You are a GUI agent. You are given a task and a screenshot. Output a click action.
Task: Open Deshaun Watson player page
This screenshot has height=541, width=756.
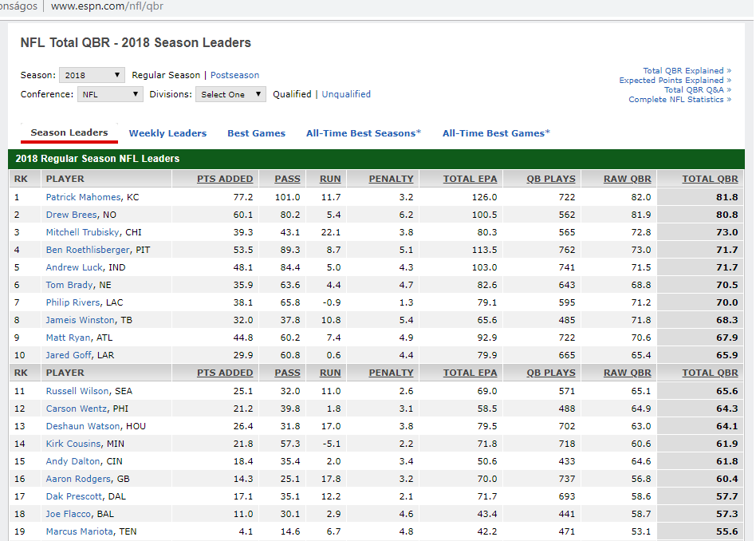tap(83, 426)
